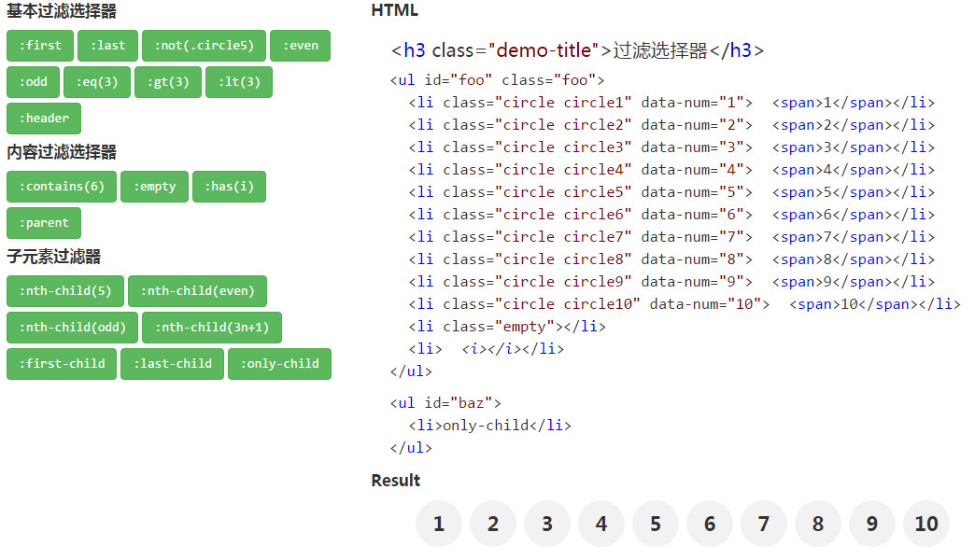975x560 pixels.
Task: Click result circle number 5
Action: (x=656, y=524)
